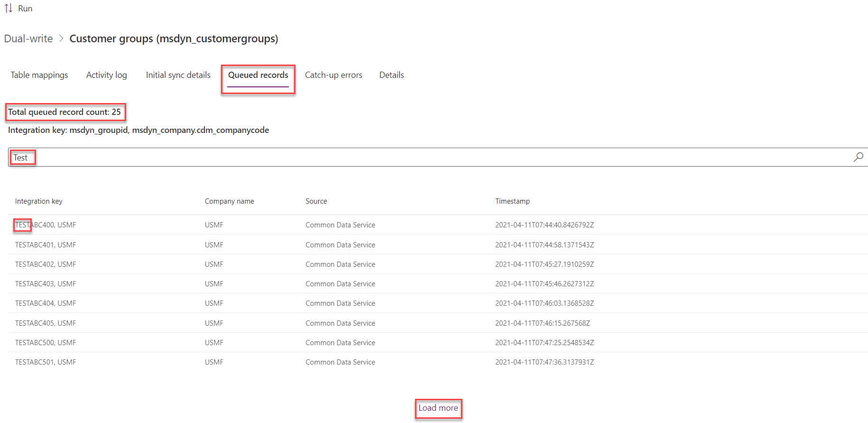Image resolution: width=868 pixels, height=423 pixels.
Task: Click Total queued record count text
Action: point(65,112)
